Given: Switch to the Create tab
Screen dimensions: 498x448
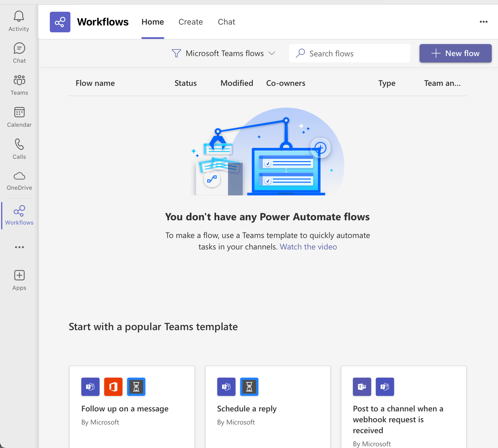Looking at the screenshot, I should [x=191, y=22].
